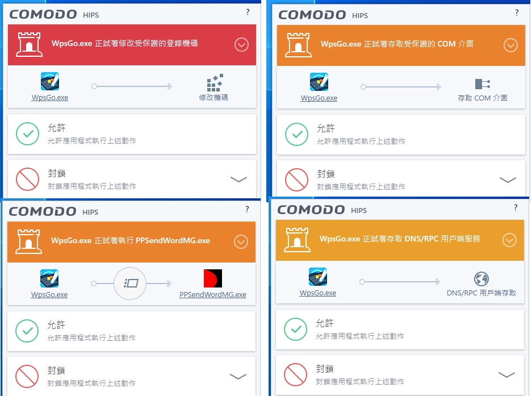Expand the COM interface alert header chevron
The width and height of the screenshot is (532, 396).
pos(510,45)
